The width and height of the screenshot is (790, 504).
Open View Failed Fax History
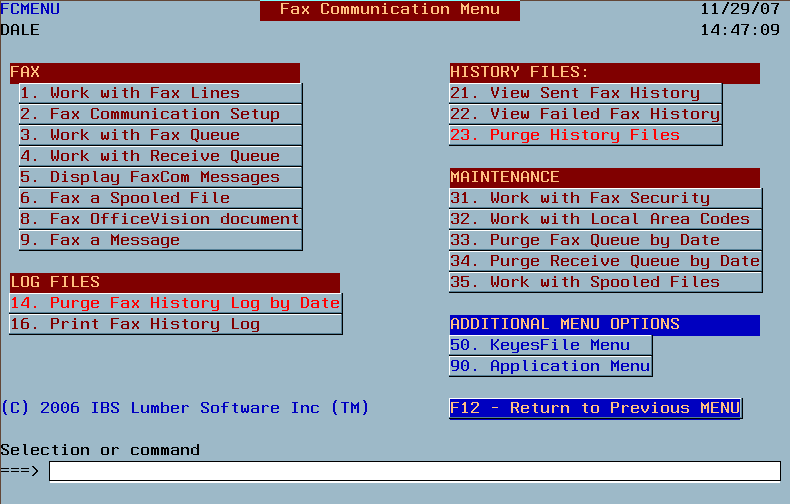[x=585, y=114]
